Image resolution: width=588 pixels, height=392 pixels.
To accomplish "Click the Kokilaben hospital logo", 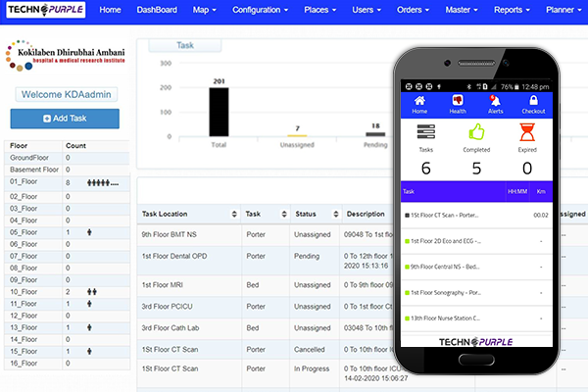I will (x=66, y=56).
